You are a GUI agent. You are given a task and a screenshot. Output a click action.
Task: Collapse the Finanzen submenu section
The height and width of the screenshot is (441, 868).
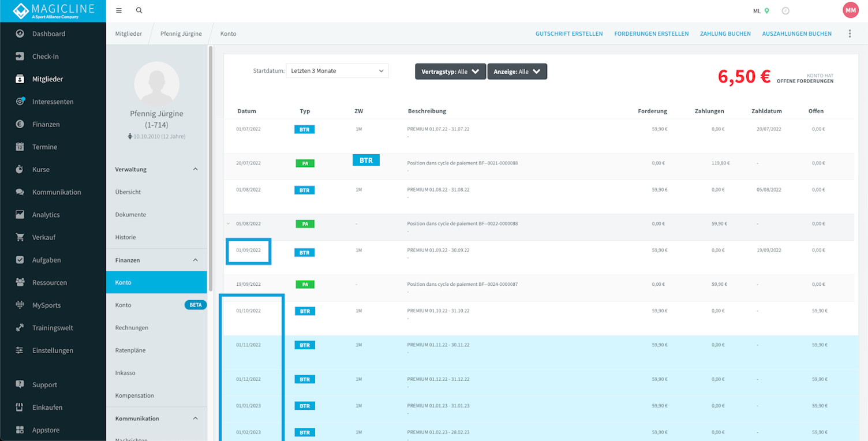(195, 260)
